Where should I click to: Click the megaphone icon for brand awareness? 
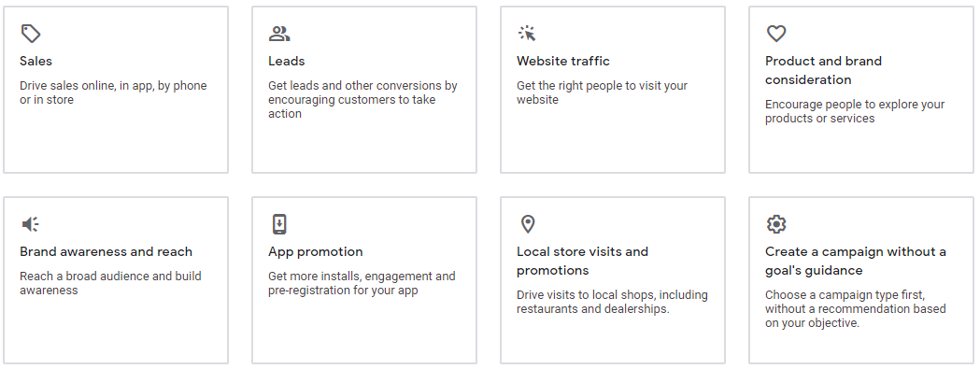[x=31, y=224]
